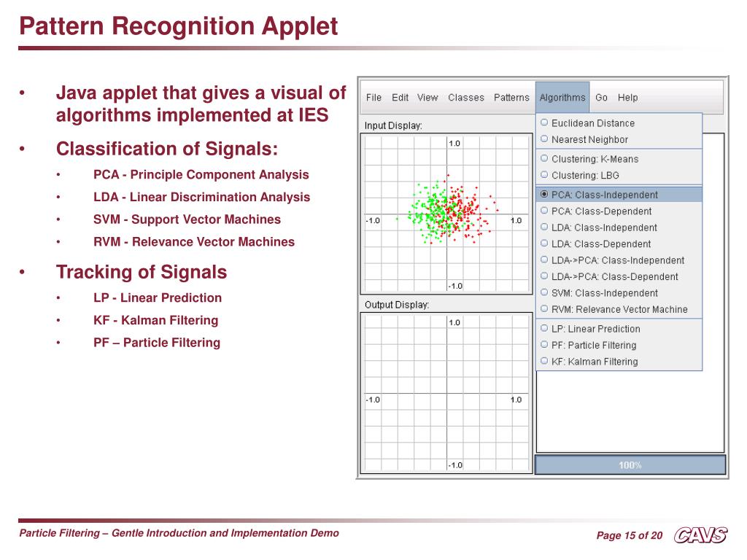The image size is (747, 560).
Task: Pick LDA: Class-Independent algorithm
Action: pyautogui.click(x=619, y=227)
